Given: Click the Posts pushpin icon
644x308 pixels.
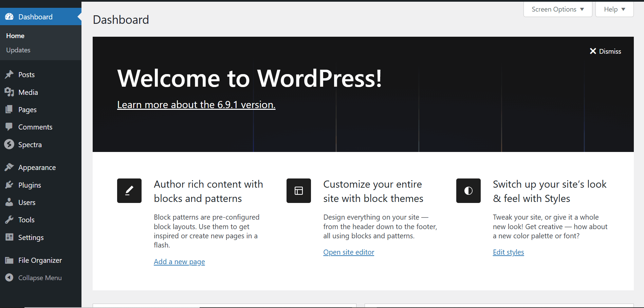Looking at the screenshot, I should tap(9, 74).
